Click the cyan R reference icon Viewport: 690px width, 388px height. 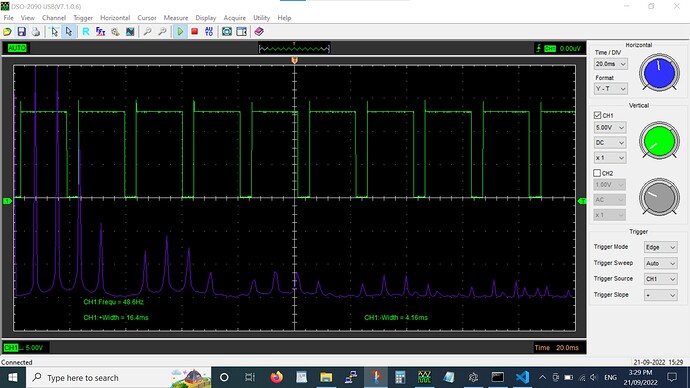[86, 32]
